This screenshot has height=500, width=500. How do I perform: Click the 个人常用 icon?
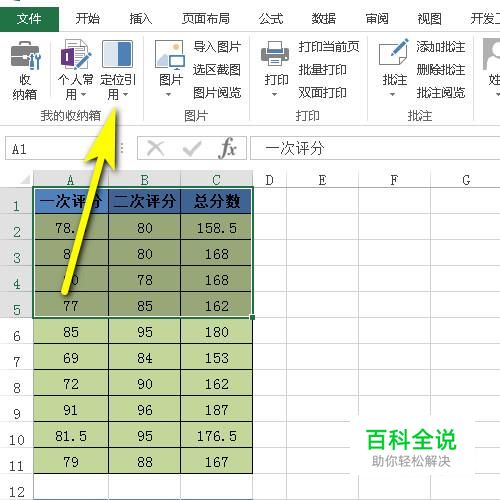[x=76, y=54]
